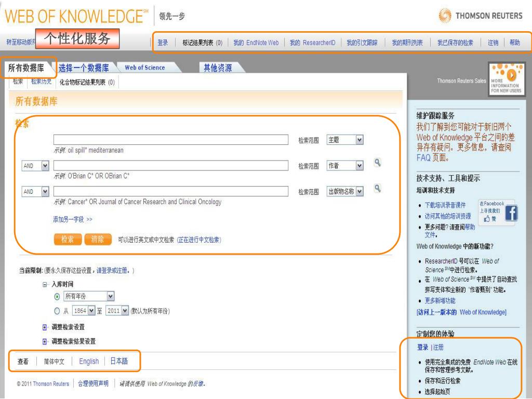Click 注销 in top navigation
Viewport: 532px width, 399px height.
493,43
